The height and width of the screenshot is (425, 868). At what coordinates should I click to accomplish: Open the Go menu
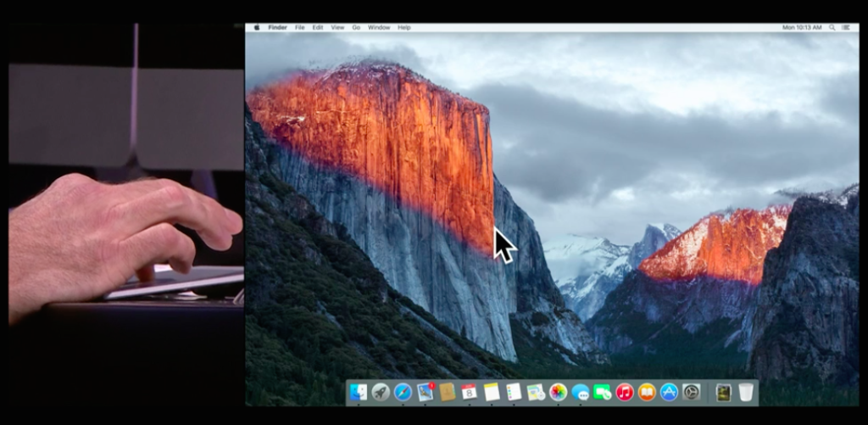pos(356,27)
